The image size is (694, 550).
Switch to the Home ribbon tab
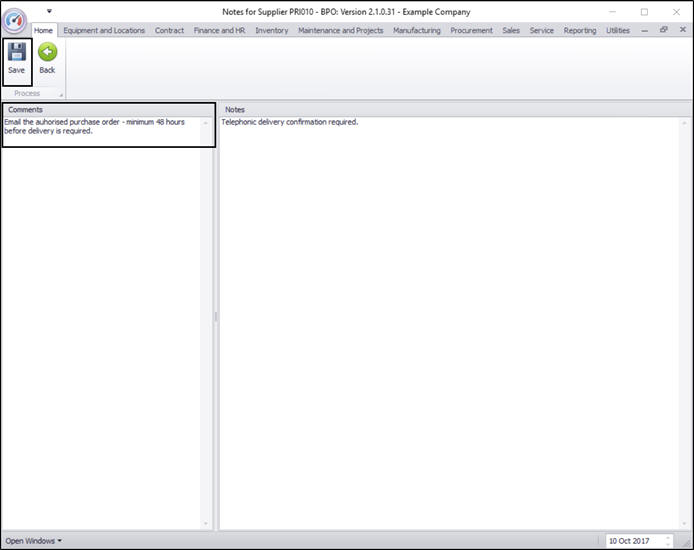43,30
